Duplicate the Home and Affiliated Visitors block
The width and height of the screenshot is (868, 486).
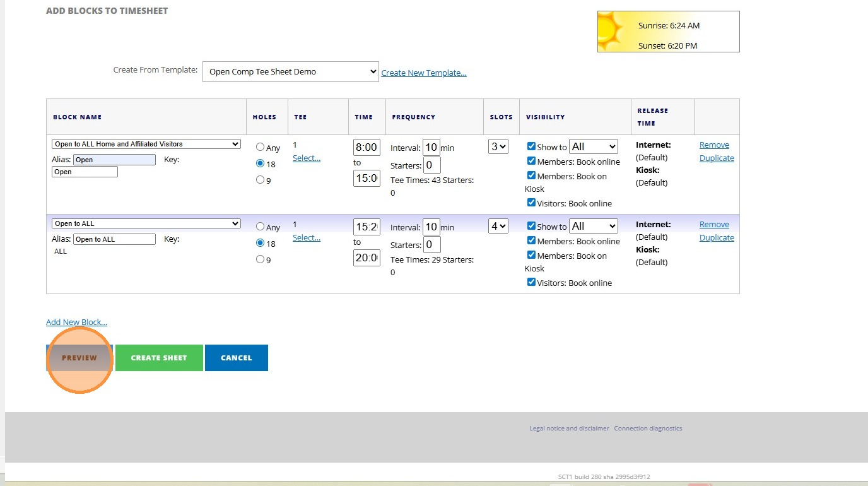coord(717,158)
